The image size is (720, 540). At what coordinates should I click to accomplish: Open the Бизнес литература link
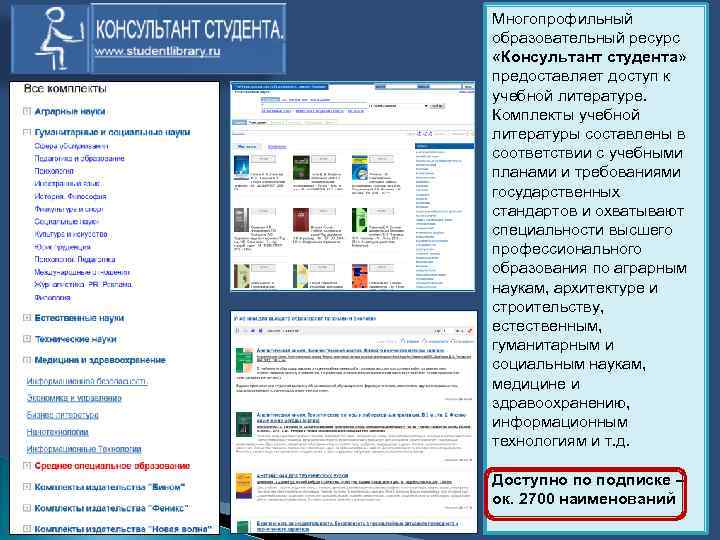click(62, 415)
